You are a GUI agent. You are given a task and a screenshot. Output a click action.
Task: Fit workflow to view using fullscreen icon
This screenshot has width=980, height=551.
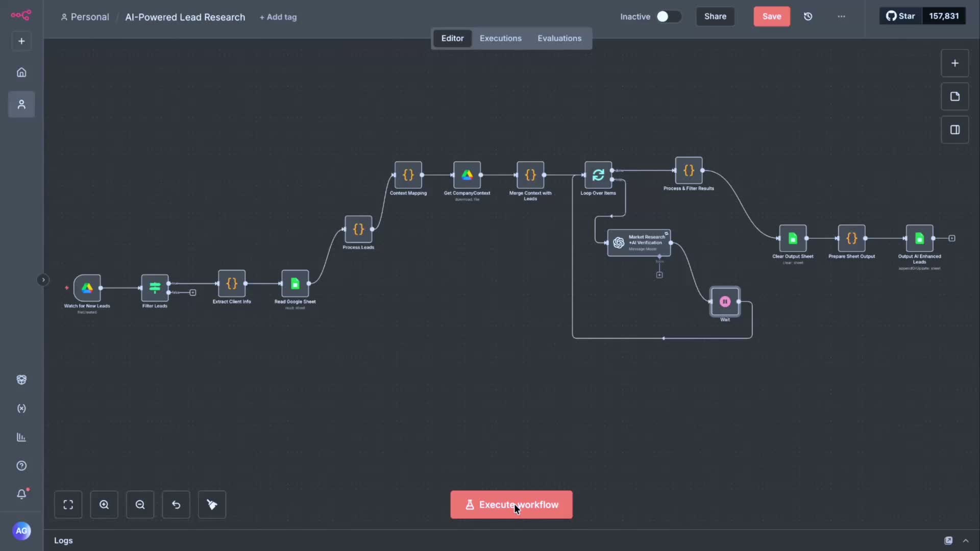[68, 505]
